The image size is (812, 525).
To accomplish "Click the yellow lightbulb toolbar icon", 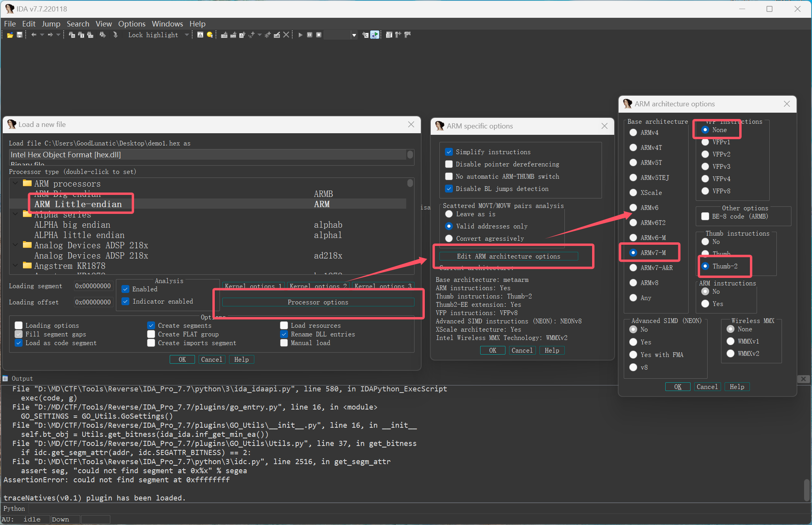I will (210, 35).
